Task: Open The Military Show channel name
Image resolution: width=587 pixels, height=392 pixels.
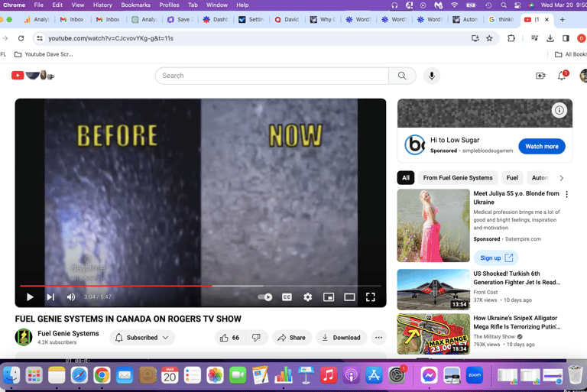Action: click(495, 336)
